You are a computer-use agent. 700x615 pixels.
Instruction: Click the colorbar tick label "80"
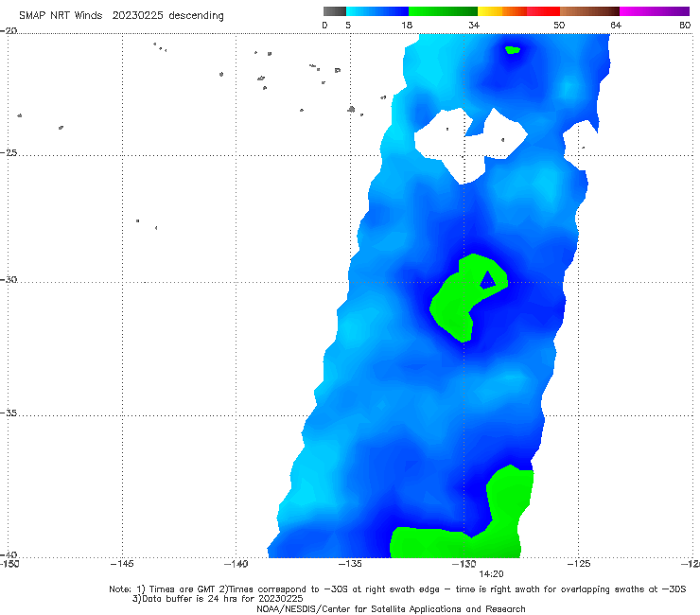[x=685, y=25]
